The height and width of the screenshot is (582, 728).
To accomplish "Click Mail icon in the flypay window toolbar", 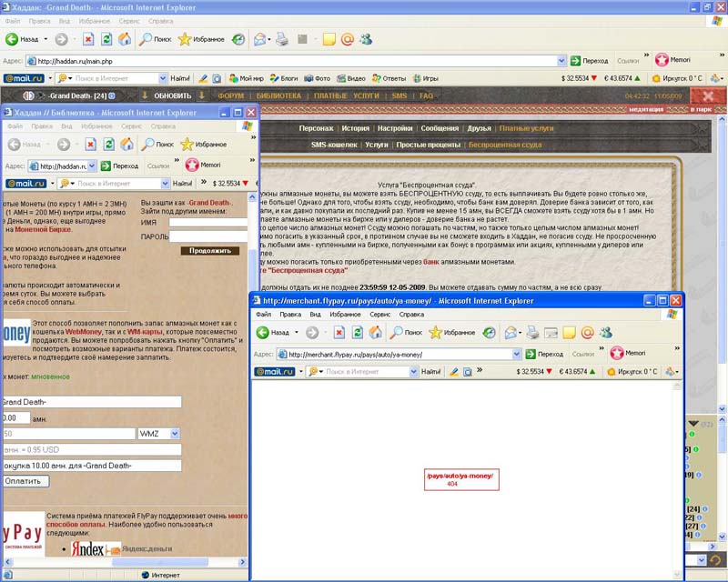I will click(511, 333).
